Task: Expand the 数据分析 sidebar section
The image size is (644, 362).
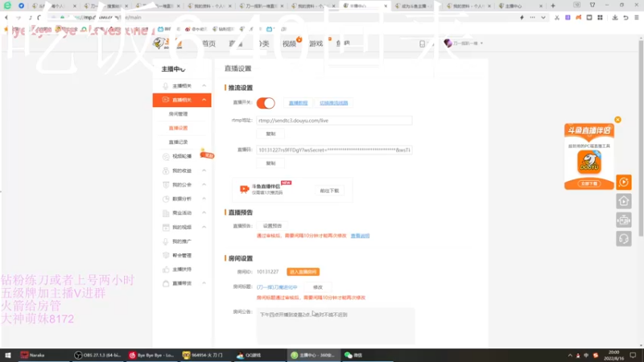Action: [204, 199]
